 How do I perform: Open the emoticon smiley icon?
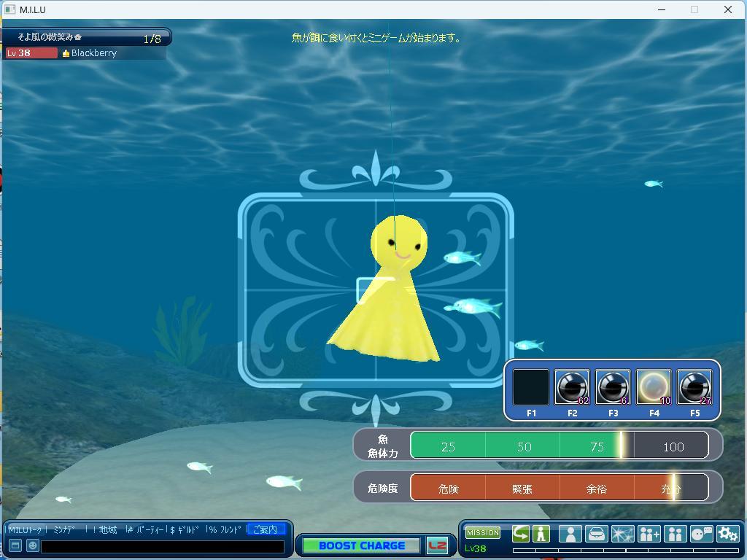click(32, 545)
